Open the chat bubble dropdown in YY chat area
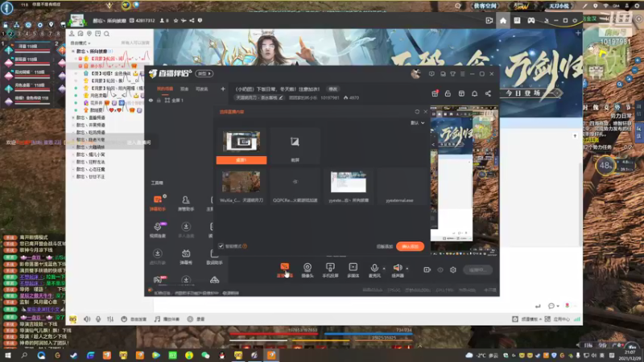644x362 pixels. [x=554, y=306]
